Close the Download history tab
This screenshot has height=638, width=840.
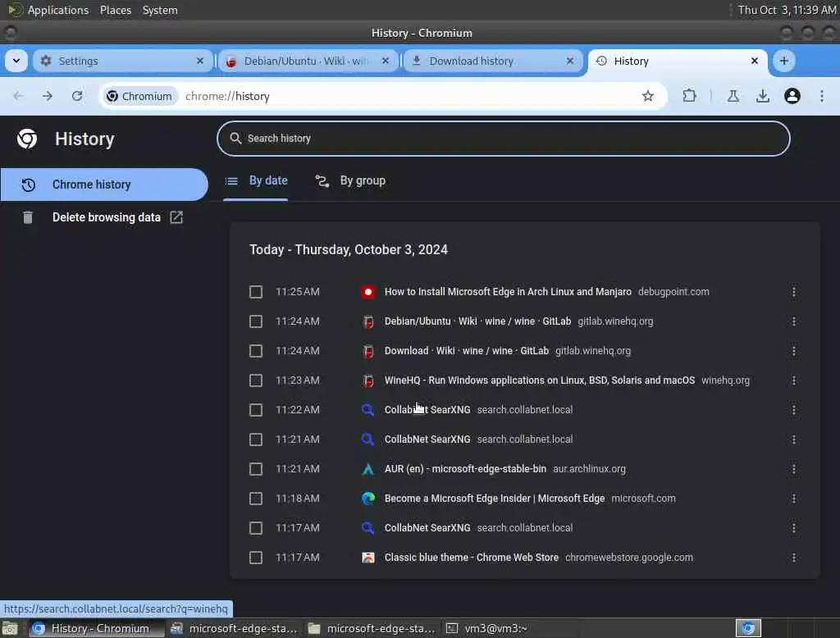pos(569,61)
